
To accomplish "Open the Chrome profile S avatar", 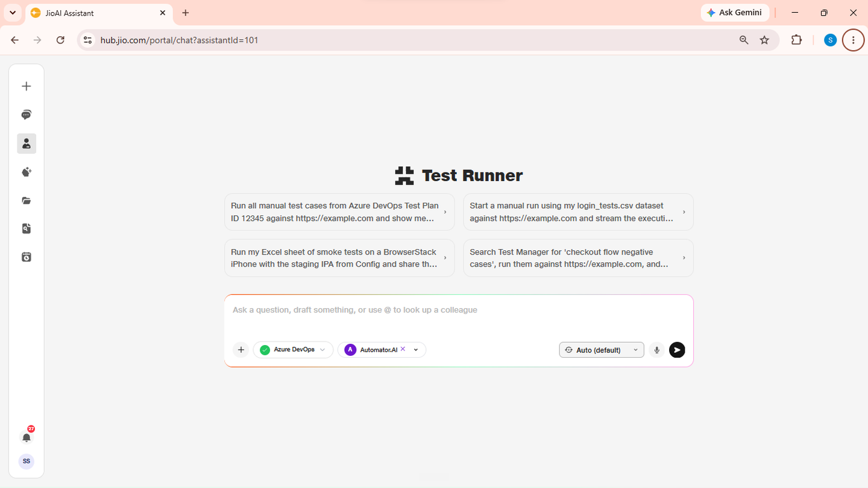I will pos(830,40).
